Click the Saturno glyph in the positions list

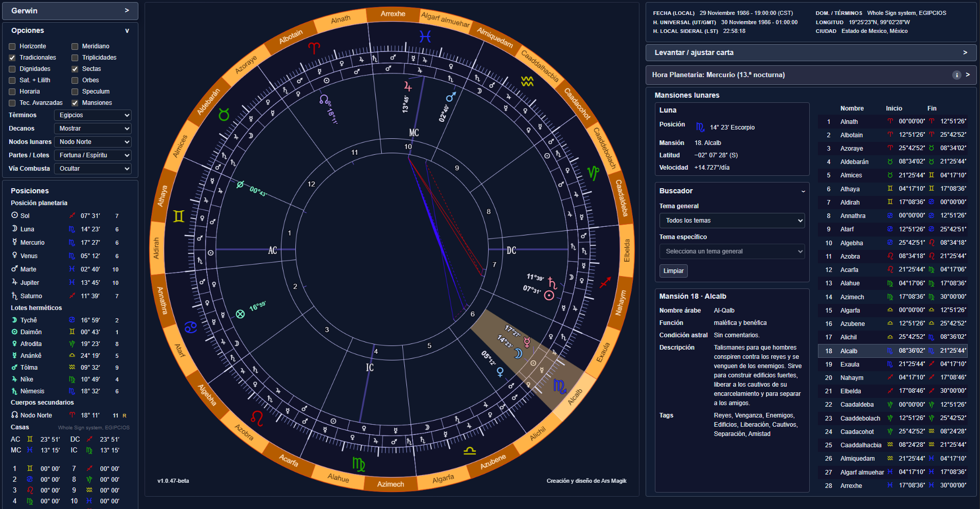(x=14, y=296)
